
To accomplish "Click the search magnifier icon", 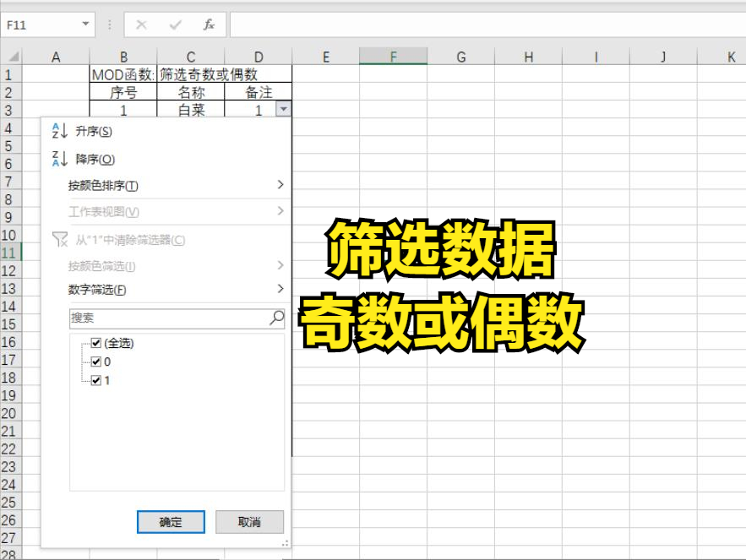I will click(276, 318).
